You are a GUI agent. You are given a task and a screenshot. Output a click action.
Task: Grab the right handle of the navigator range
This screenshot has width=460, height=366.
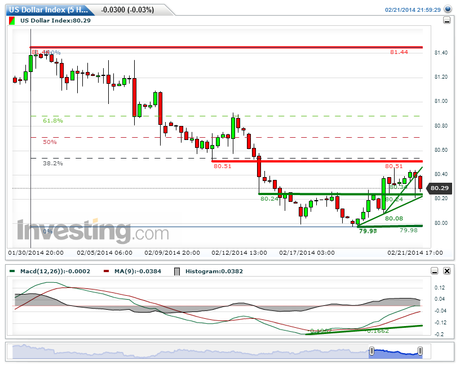(420, 351)
